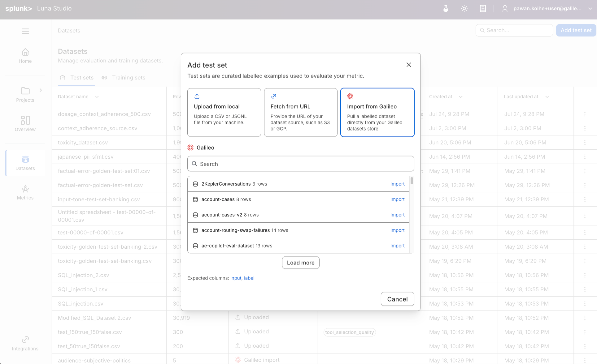The height and width of the screenshot is (364, 597).
Task: Click the Add test set button
Action: point(576,30)
